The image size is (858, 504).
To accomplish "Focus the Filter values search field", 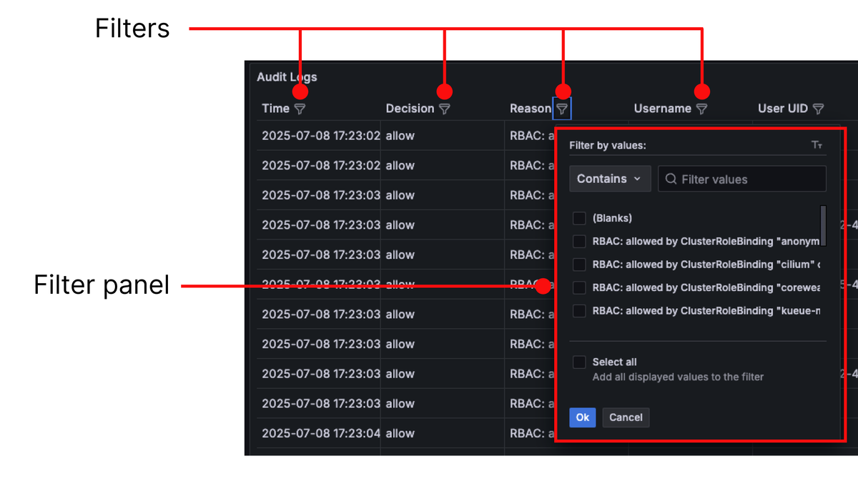I will pos(742,179).
